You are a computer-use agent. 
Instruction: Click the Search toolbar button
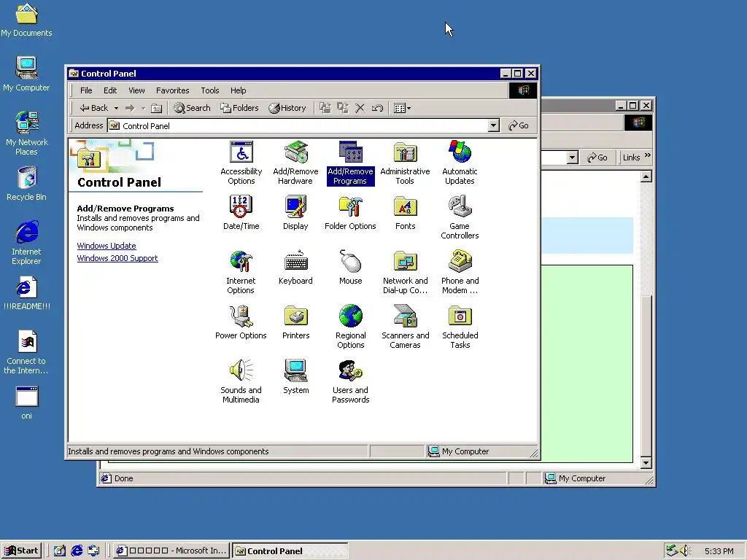tap(192, 108)
